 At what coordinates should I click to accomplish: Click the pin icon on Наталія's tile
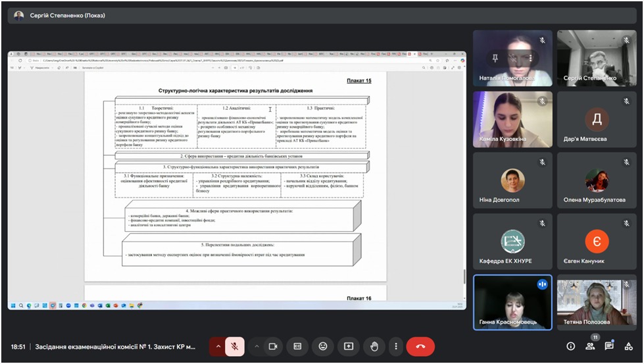click(x=495, y=58)
